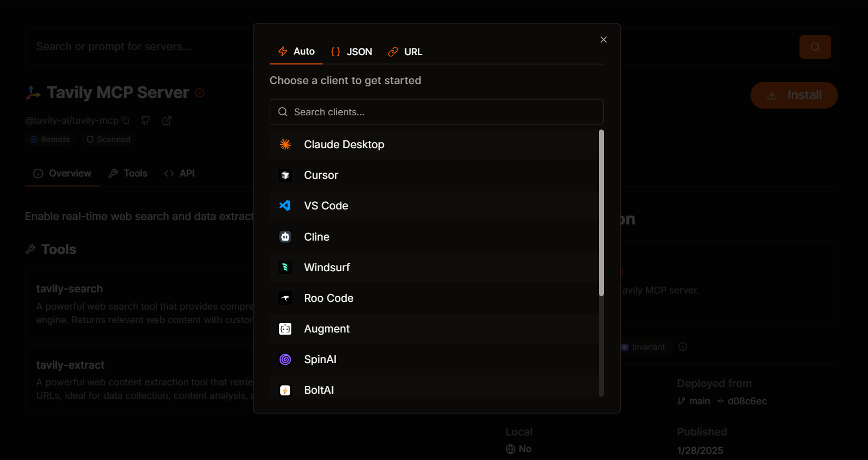Screen dimensions: 868x460
Task: Open the Tools tab on the server page
Action: 128,173
